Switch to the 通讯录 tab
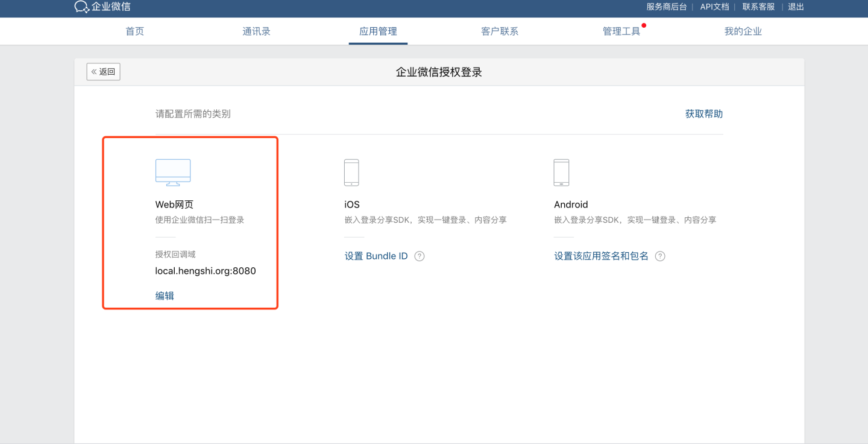Image resolution: width=868 pixels, height=444 pixels. pos(256,31)
